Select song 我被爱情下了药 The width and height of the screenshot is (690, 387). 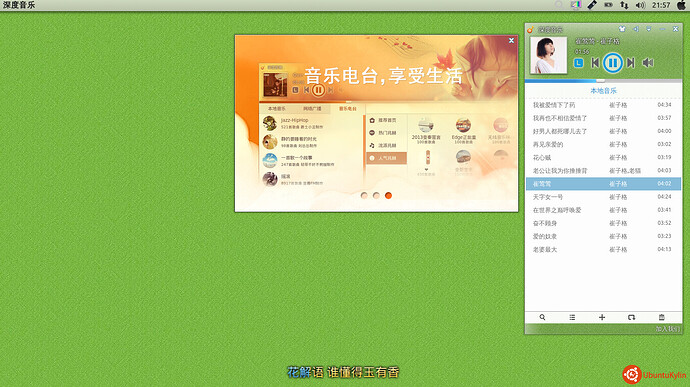(603, 105)
